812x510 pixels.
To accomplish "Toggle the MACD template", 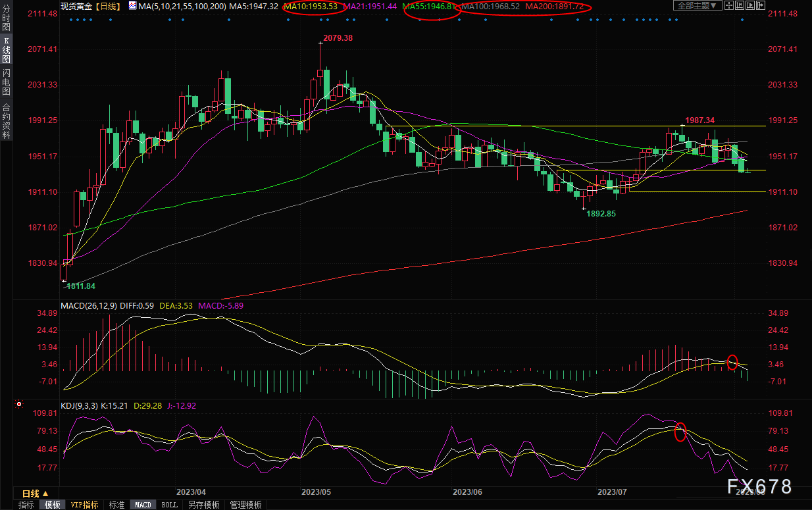I will (143, 505).
